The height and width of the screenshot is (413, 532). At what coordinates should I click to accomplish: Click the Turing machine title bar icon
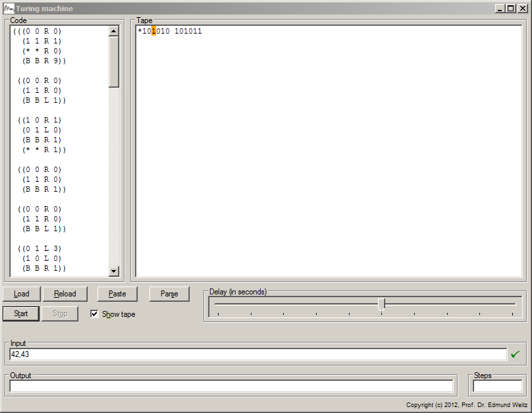coord(9,9)
